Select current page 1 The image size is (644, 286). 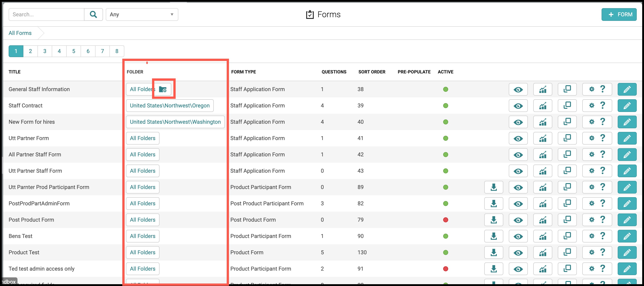pyautogui.click(x=16, y=51)
